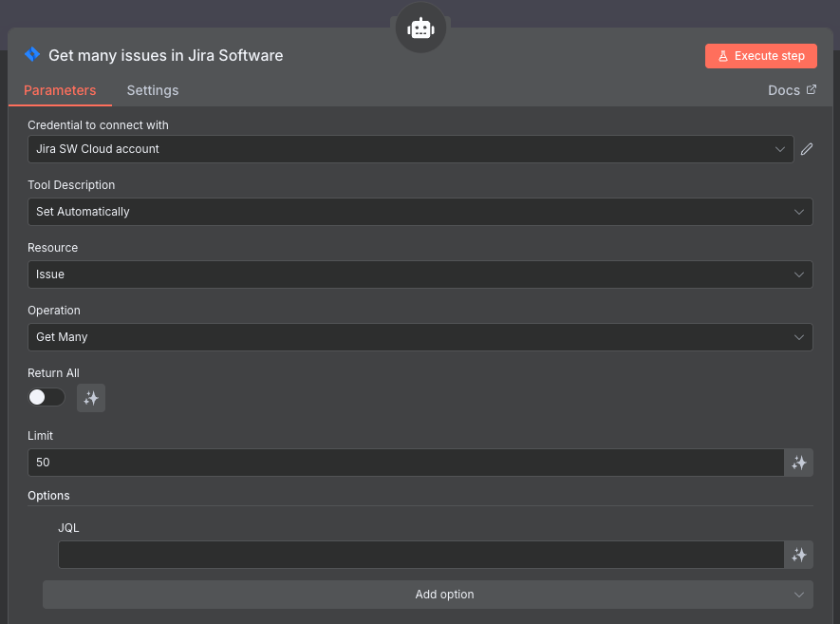Open the Operation dropdown showing Get Many
The image size is (840, 624).
pyautogui.click(x=420, y=337)
